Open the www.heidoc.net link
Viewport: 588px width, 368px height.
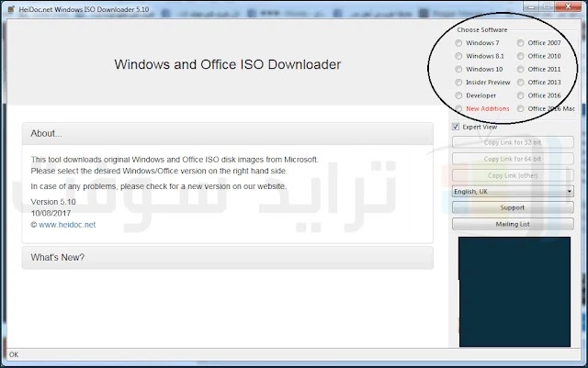click(67, 225)
